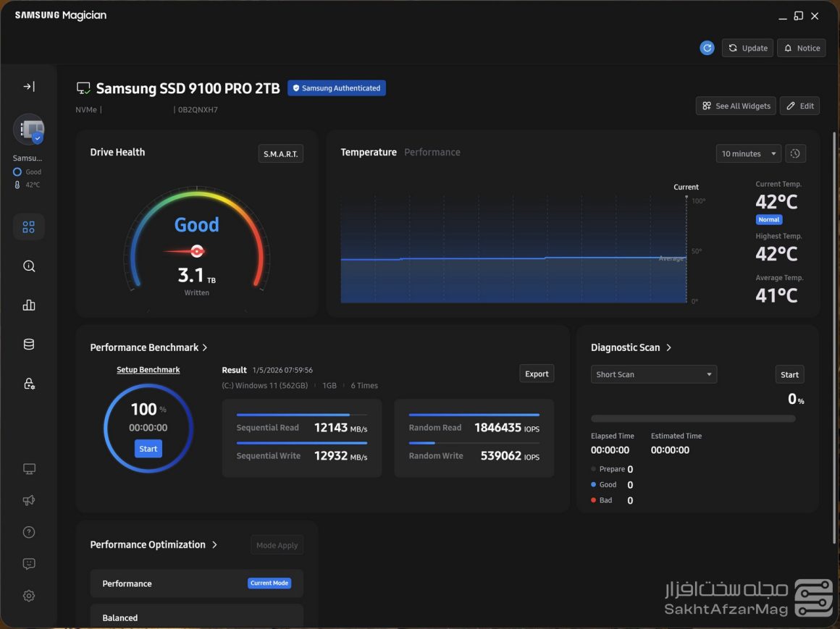The image size is (840, 629).
Task: Open the settings gear icon in sidebar
Action: pos(29,596)
